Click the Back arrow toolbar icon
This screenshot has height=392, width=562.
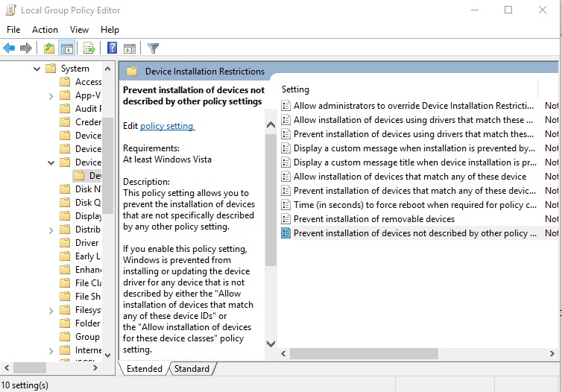point(9,48)
